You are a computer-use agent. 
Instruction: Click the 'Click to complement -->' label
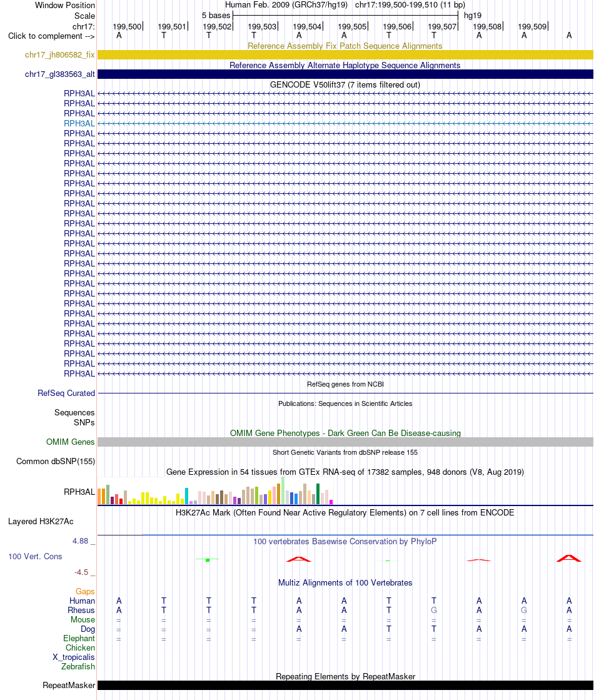pos(51,36)
